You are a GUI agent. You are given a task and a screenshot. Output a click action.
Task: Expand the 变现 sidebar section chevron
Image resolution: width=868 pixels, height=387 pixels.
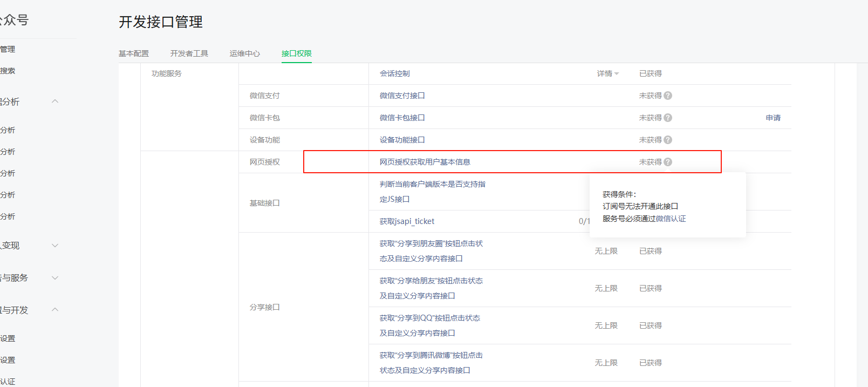(x=55, y=246)
